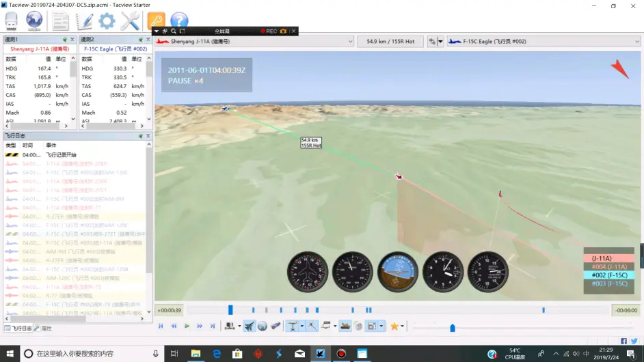The image size is (644, 362).
Task: Open File Explorer from the taskbar
Action: [196, 353]
